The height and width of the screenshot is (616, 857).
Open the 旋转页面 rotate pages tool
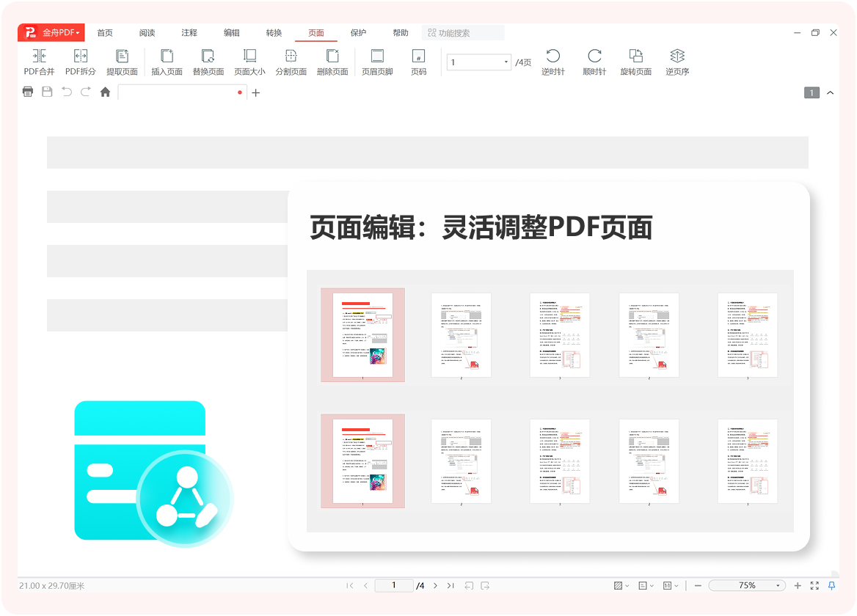point(635,62)
